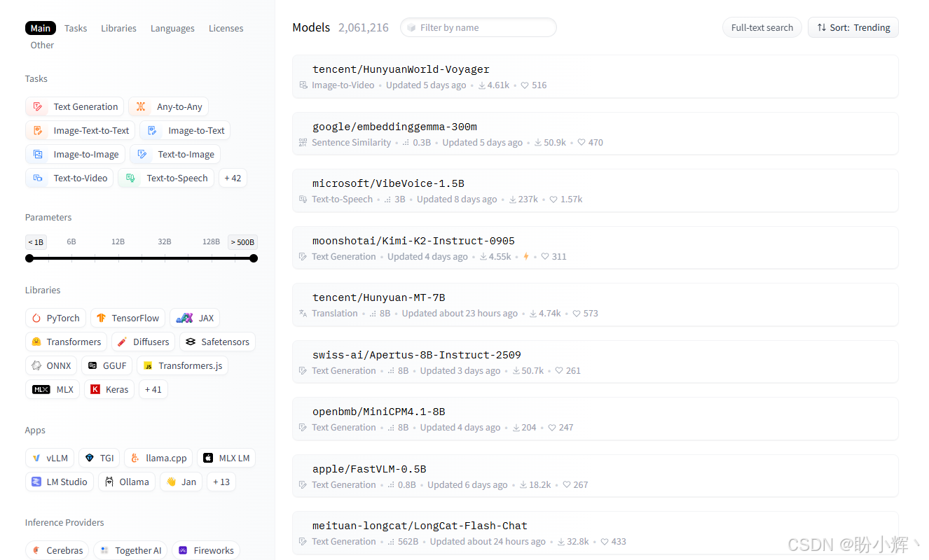Viewport: 929px width, 560px height.
Task: Switch to the Libraries tab
Action: 118,29
